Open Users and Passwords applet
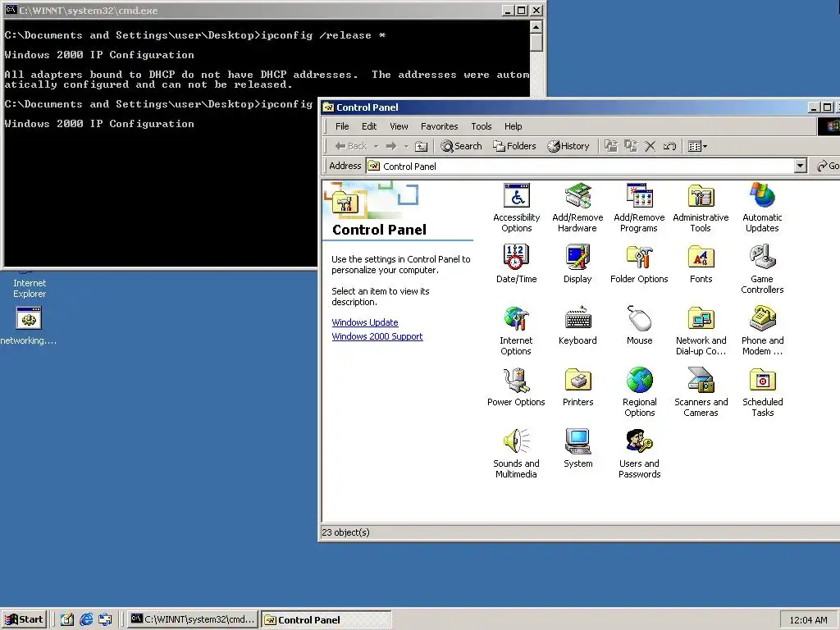840x630 pixels. tap(639, 454)
